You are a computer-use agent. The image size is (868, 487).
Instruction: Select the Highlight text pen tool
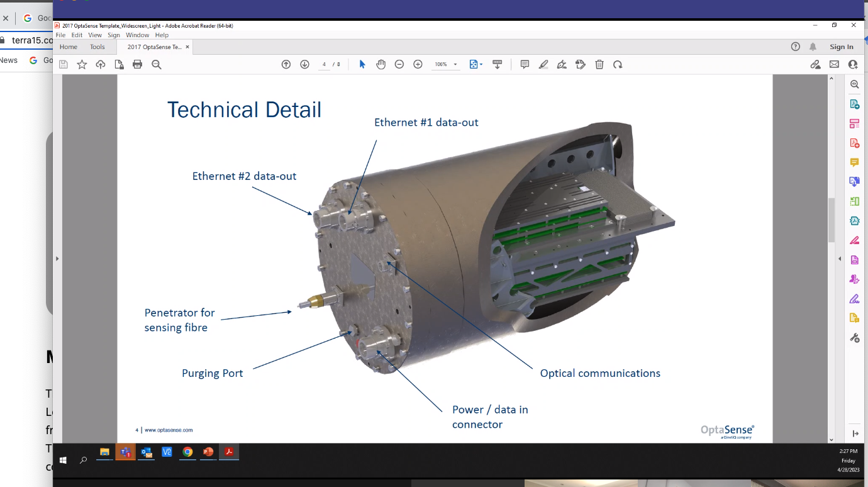click(x=543, y=64)
